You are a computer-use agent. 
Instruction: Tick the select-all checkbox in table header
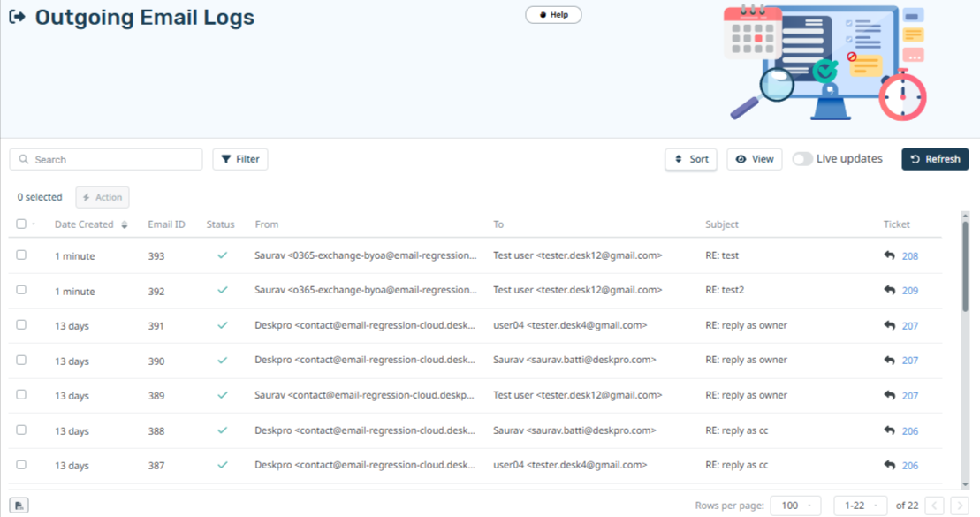(x=21, y=224)
